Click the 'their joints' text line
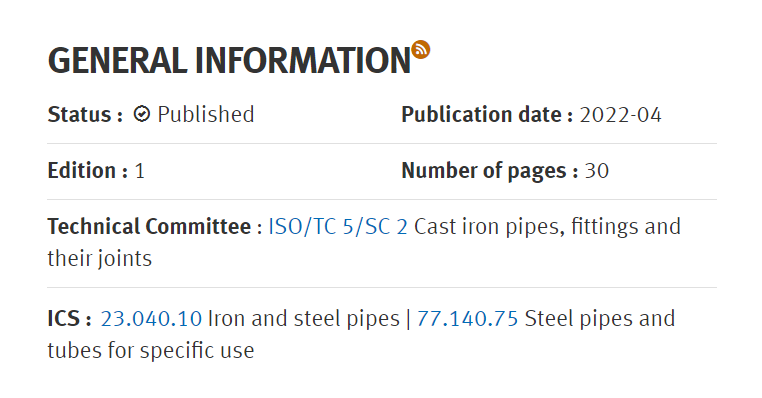The image size is (762, 398). (100, 259)
